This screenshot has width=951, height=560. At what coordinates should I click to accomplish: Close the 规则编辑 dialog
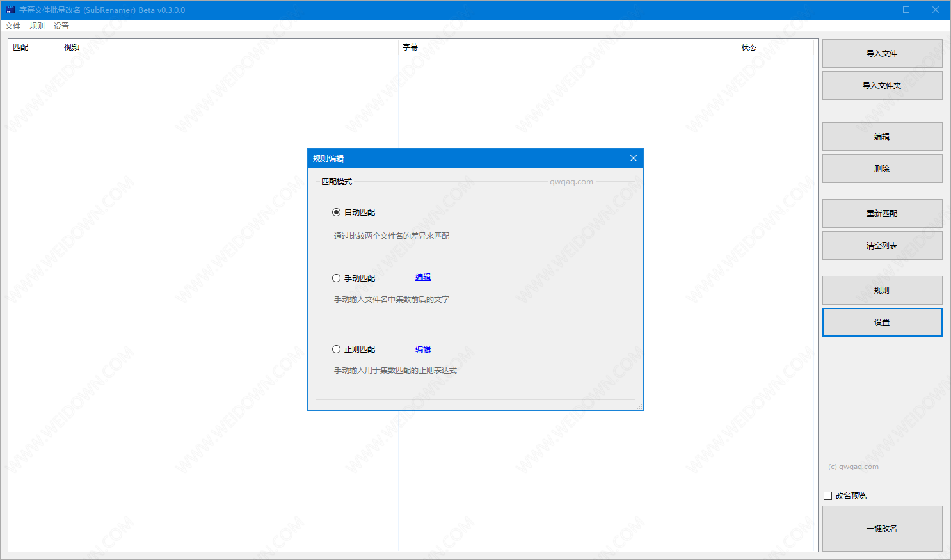click(634, 158)
